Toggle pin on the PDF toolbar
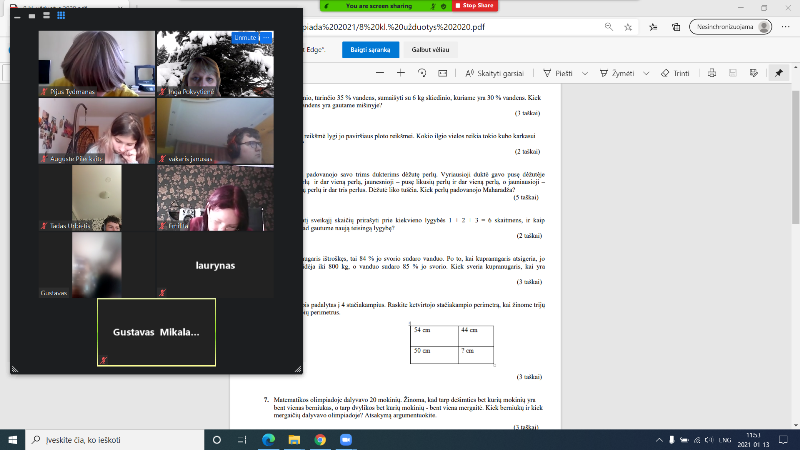800x450 pixels. coord(779,73)
